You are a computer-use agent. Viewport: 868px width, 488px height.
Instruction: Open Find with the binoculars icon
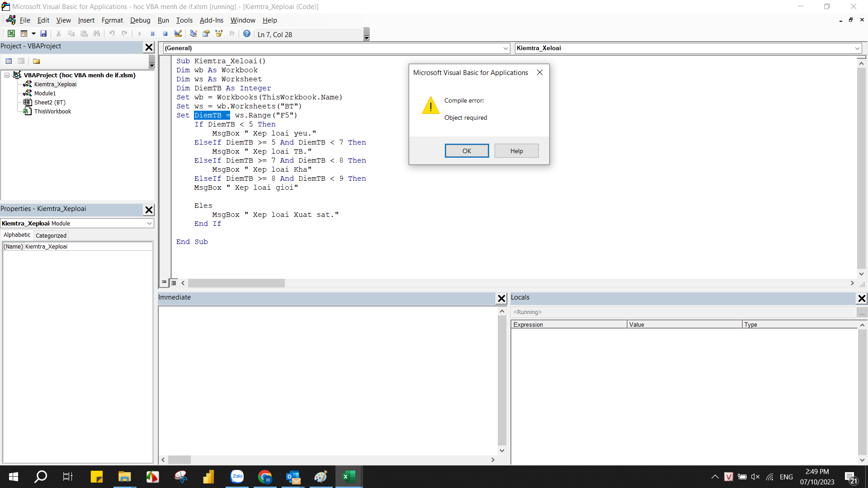click(96, 34)
